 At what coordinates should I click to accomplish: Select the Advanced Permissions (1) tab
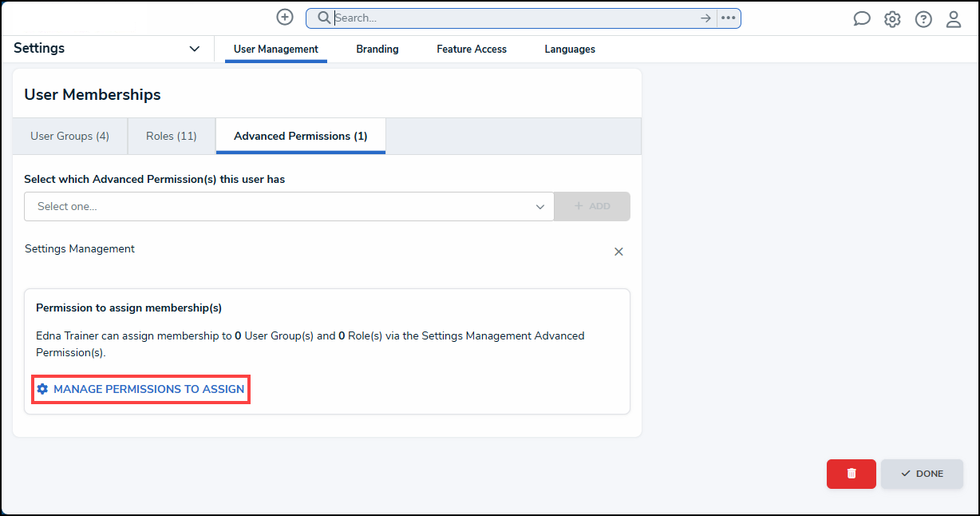pyautogui.click(x=301, y=137)
